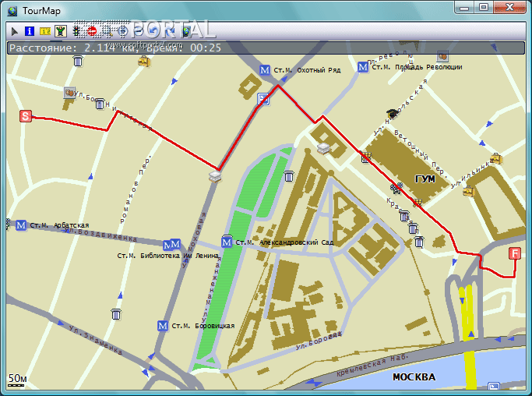
Task: Click the film reel icon beside ГУМ
Action: coord(396,188)
